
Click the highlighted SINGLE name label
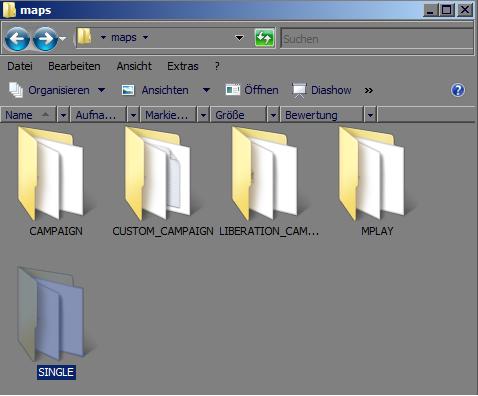(x=56, y=372)
